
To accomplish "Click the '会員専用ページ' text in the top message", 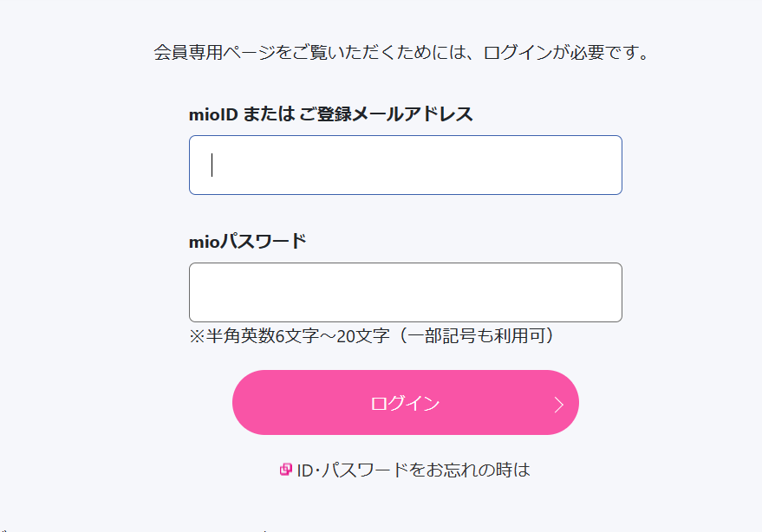I will (x=215, y=52).
